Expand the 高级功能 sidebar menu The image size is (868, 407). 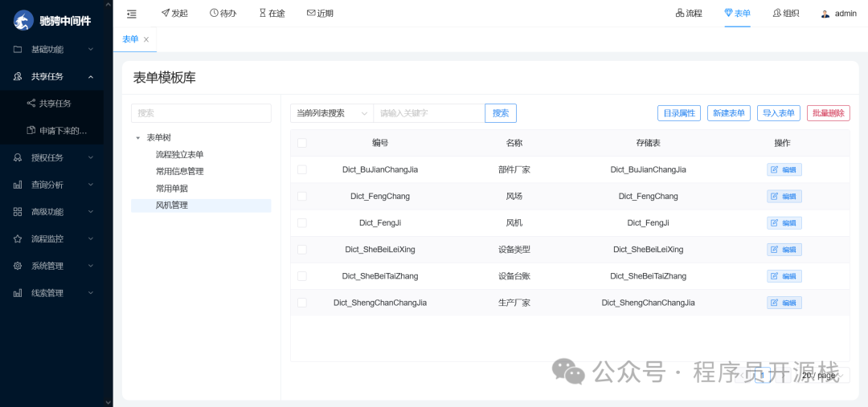(x=52, y=212)
